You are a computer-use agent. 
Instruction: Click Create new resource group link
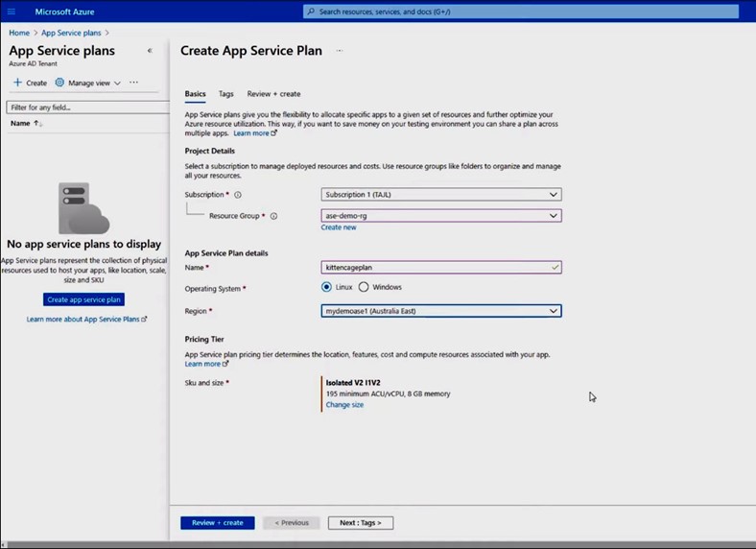coord(339,227)
